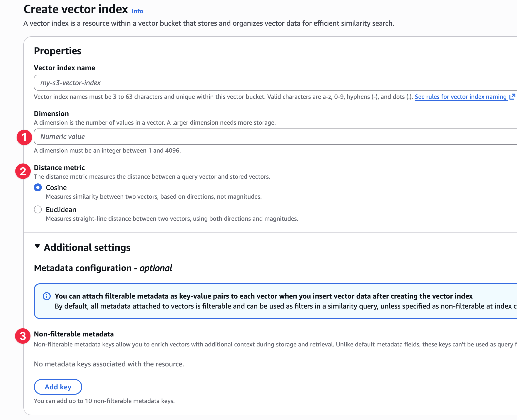Open See rules for vector index naming
This screenshot has height=420, width=517.
(461, 97)
